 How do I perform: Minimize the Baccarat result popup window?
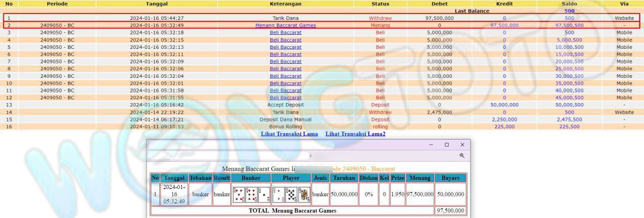(x=430, y=145)
